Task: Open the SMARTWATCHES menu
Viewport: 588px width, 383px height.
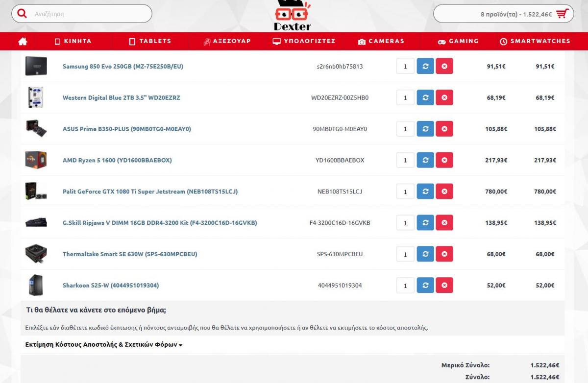Action: pyautogui.click(x=535, y=41)
